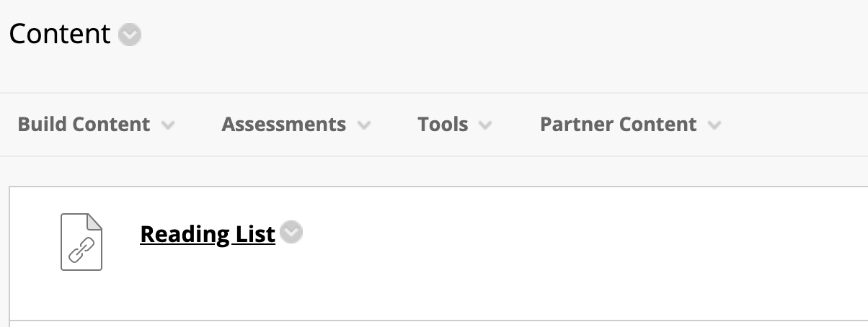Click empty space right of Partner Content
Viewport: 868px width, 327px height.
793,125
